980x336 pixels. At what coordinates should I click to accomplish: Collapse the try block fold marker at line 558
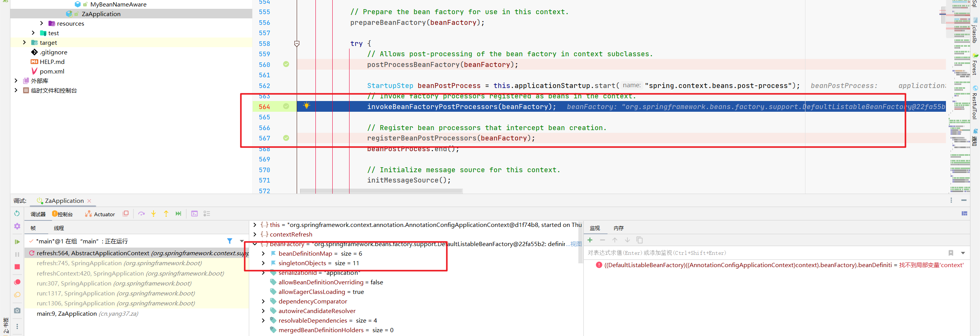tap(297, 44)
